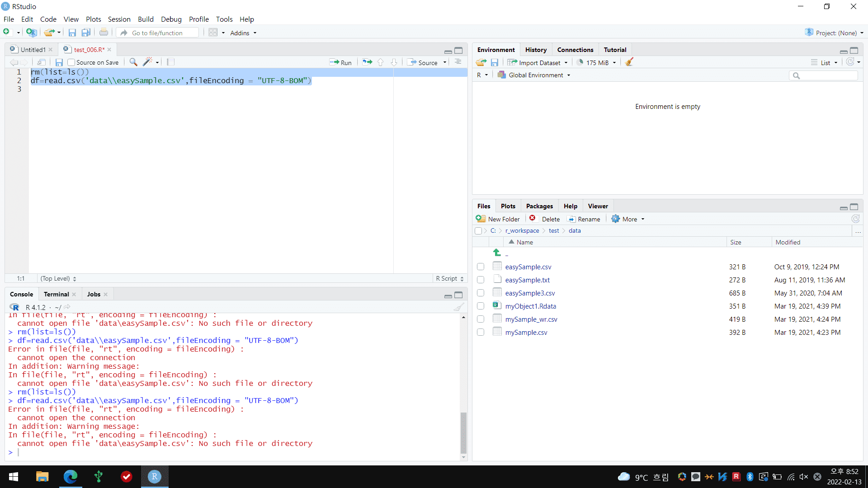Open the code tools magic wand
868x488 pixels.
tap(147, 62)
